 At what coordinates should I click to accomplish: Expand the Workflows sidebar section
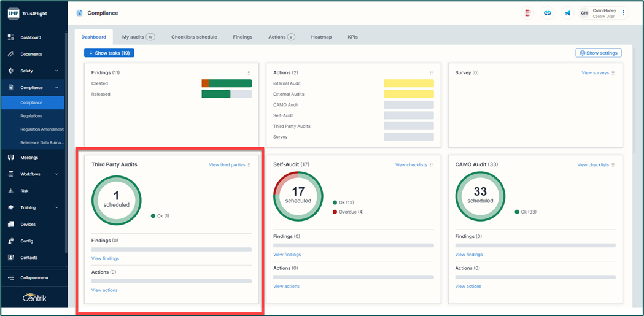pos(56,174)
